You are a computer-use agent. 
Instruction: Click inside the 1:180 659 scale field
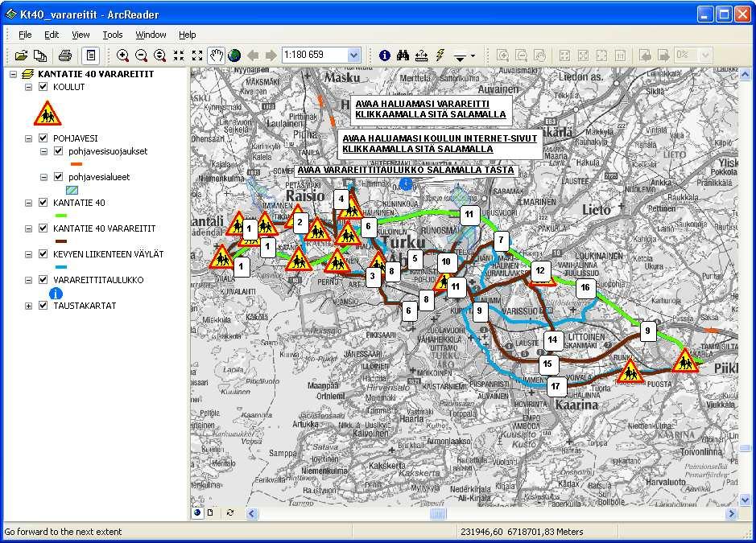[x=315, y=55]
